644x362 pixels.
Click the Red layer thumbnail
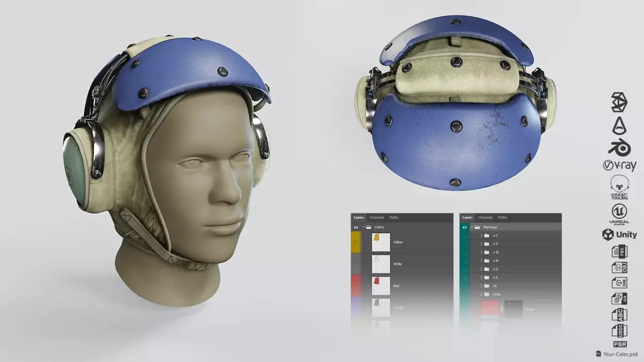pos(380,286)
